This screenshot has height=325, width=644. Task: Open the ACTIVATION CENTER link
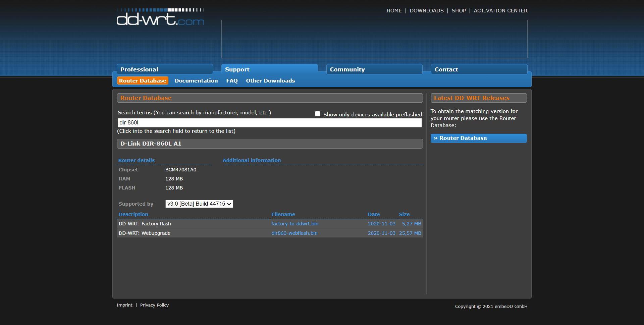[x=500, y=11]
